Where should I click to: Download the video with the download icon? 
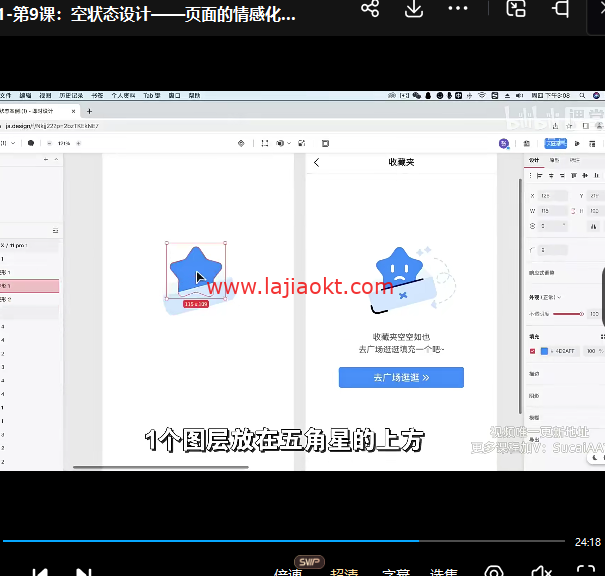tap(414, 9)
